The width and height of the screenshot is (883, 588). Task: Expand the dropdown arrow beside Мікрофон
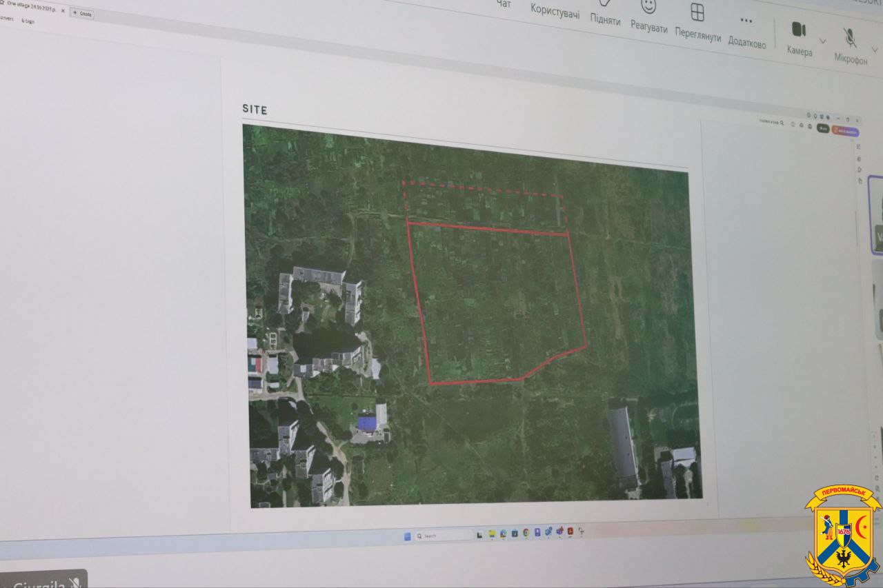coord(875,49)
